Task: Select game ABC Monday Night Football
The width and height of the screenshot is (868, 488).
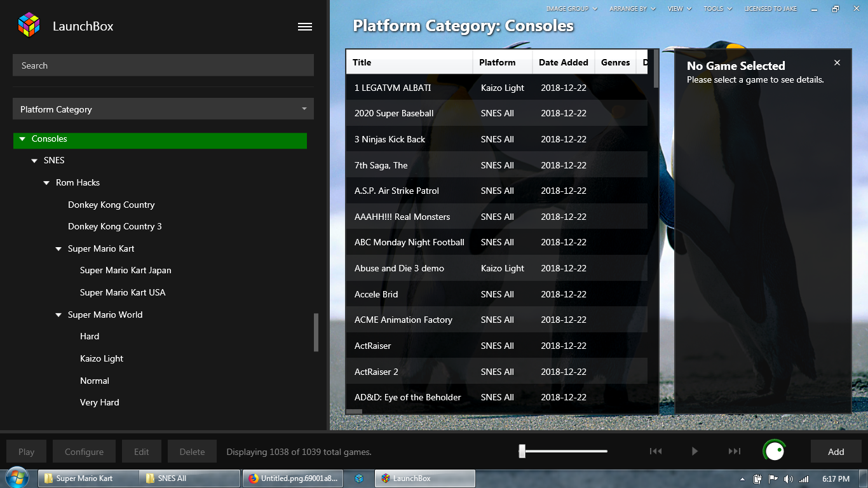Action: click(497, 242)
